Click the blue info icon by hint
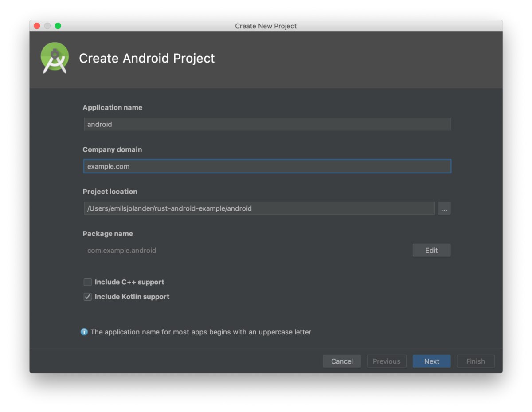 (x=84, y=332)
